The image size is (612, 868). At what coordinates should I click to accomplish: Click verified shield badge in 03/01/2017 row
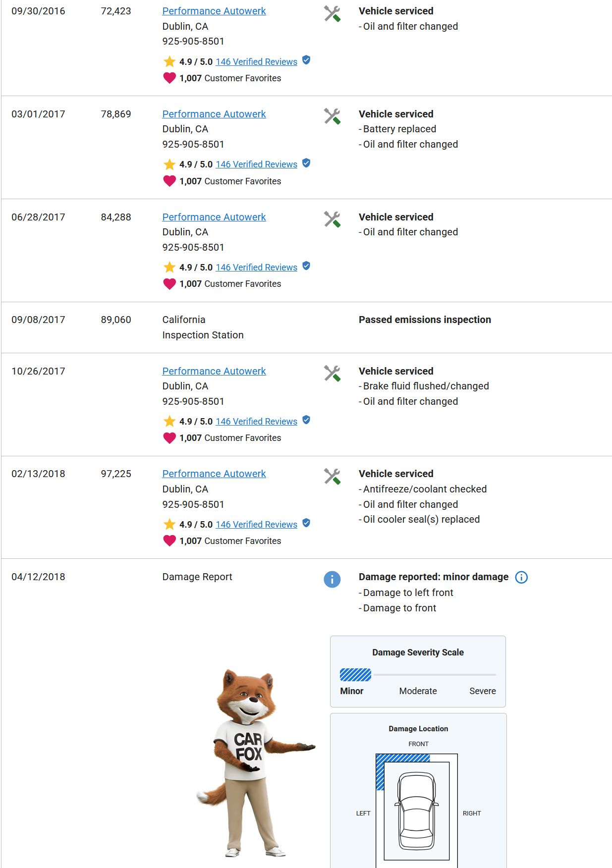coord(306,163)
